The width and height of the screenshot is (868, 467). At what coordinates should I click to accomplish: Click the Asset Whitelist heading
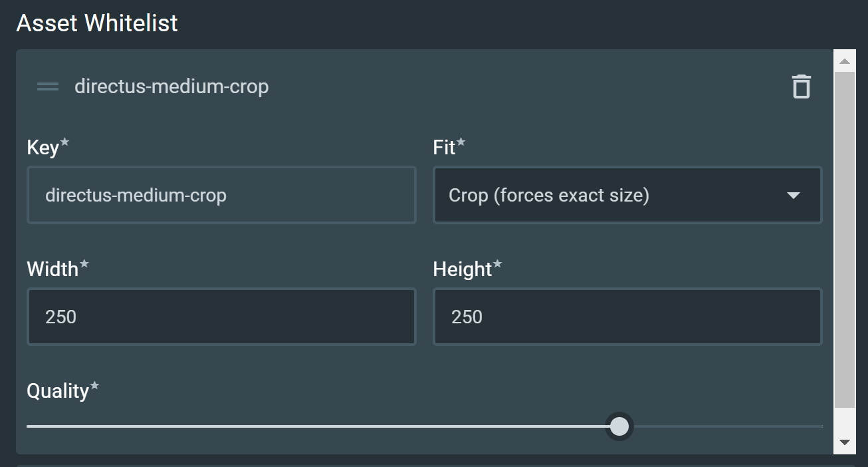click(x=97, y=23)
